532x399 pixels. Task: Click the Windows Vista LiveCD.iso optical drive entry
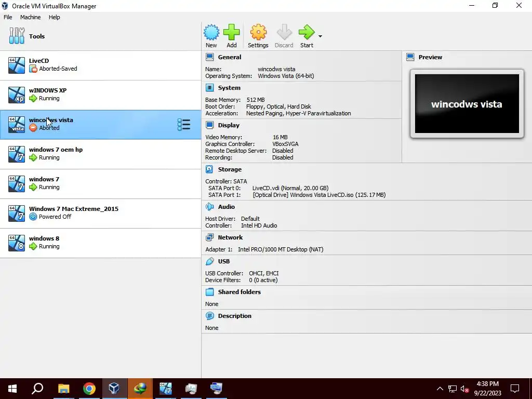tap(319, 195)
